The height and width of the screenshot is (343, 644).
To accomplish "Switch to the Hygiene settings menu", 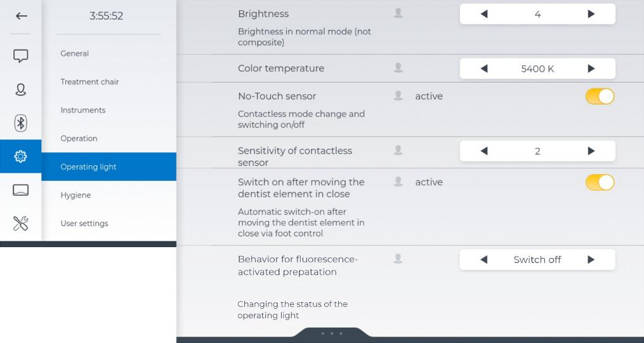I will point(76,195).
